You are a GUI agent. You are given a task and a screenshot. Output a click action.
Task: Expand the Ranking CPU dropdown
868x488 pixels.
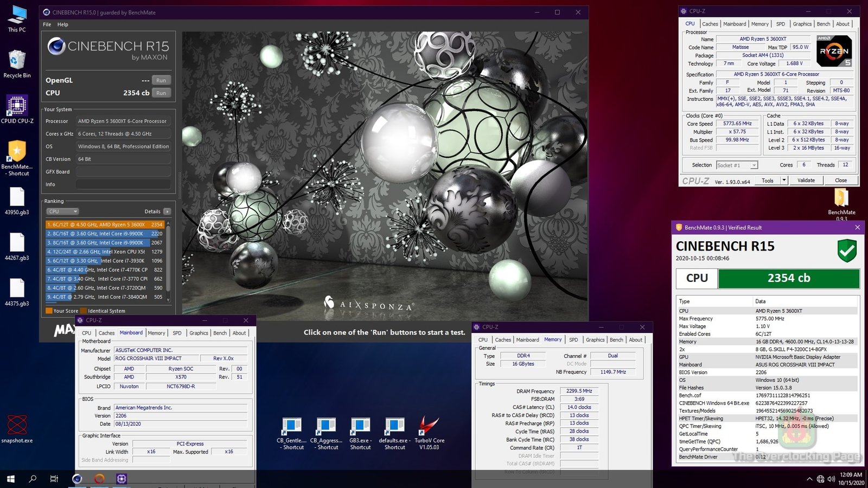coord(63,211)
